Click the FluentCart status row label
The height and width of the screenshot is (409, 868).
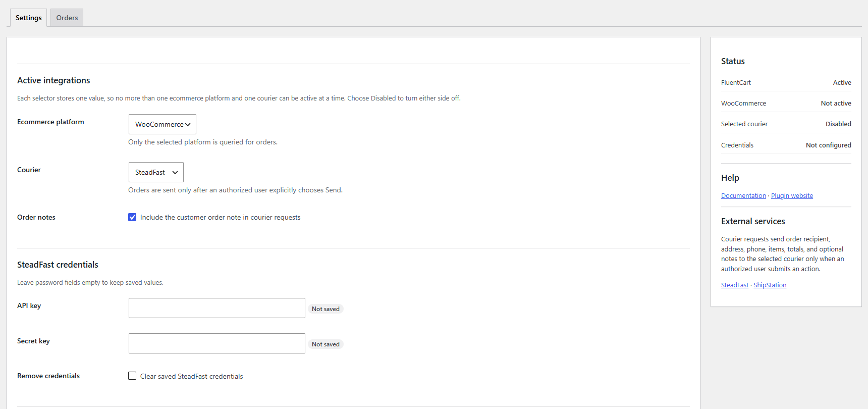(x=736, y=83)
